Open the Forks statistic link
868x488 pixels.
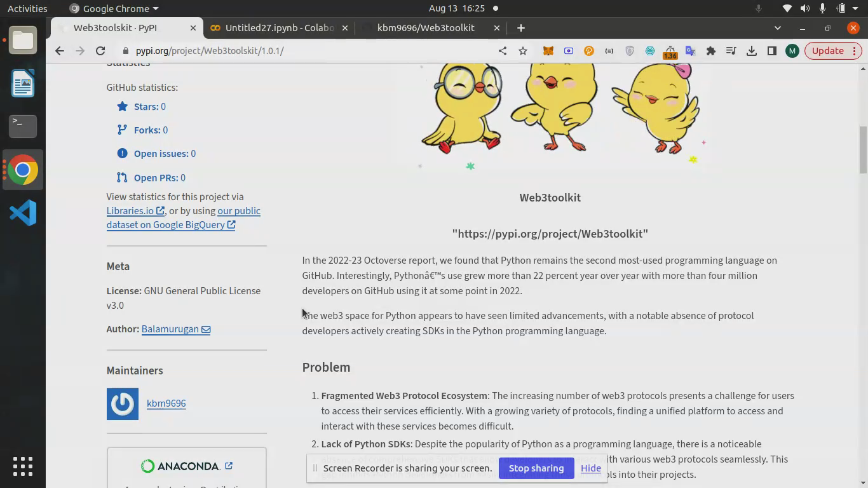[151, 130]
